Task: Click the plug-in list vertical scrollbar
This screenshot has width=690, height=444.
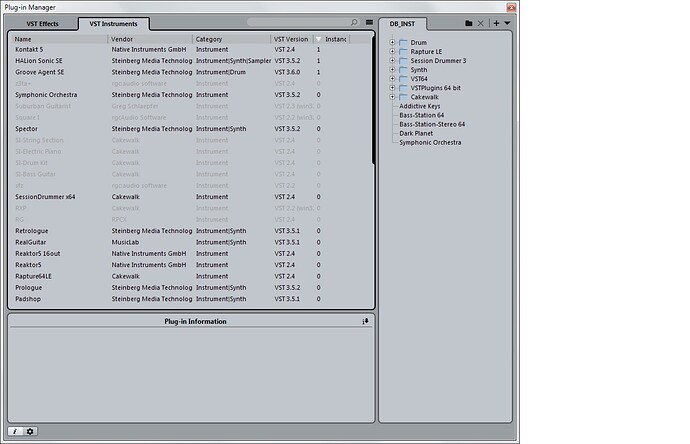Action: (x=373, y=99)
